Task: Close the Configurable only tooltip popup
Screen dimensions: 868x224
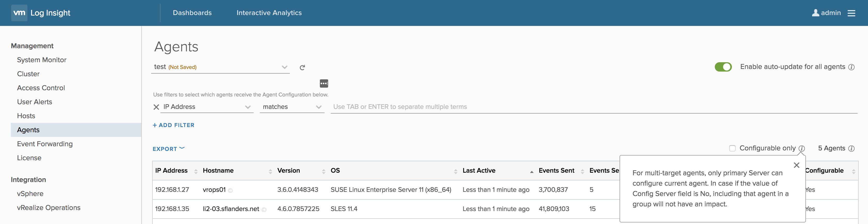Action: [x=796, y=165]
